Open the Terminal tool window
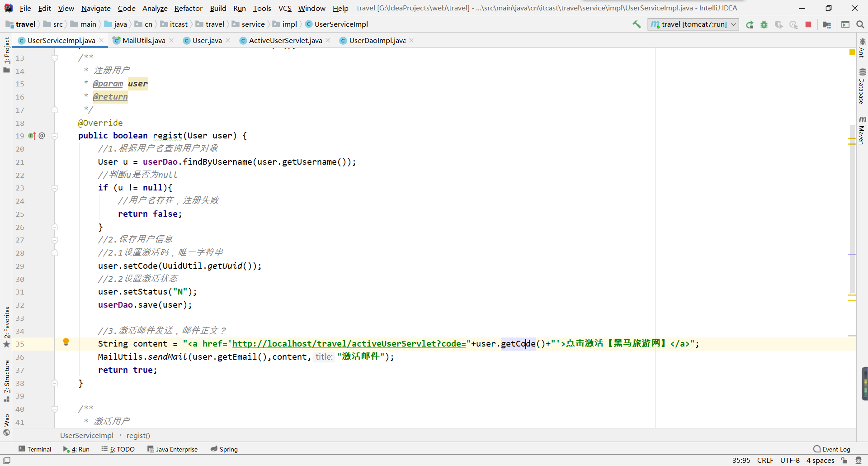 (35, 449)
